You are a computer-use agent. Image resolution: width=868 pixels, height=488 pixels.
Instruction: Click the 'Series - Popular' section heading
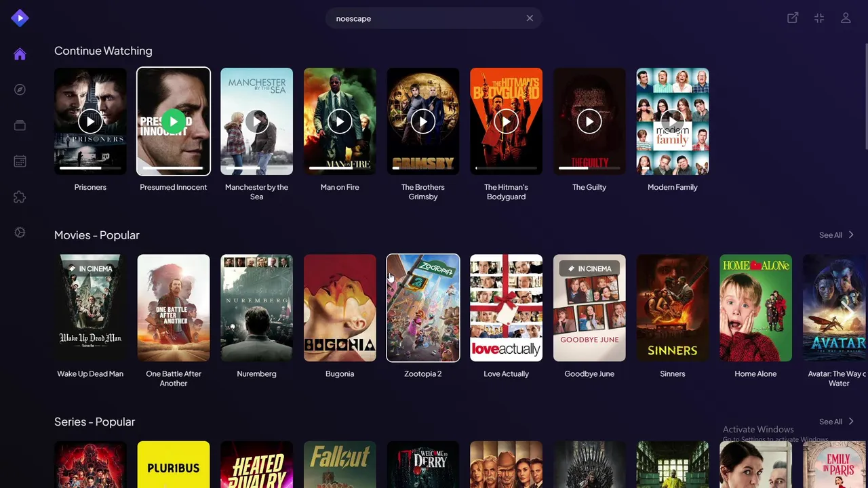95,422
